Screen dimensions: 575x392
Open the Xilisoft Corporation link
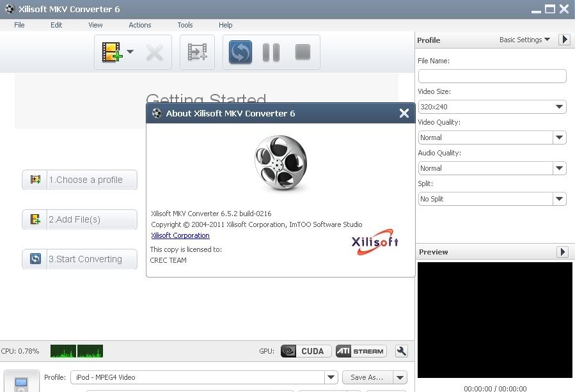(x=180, y=235)
